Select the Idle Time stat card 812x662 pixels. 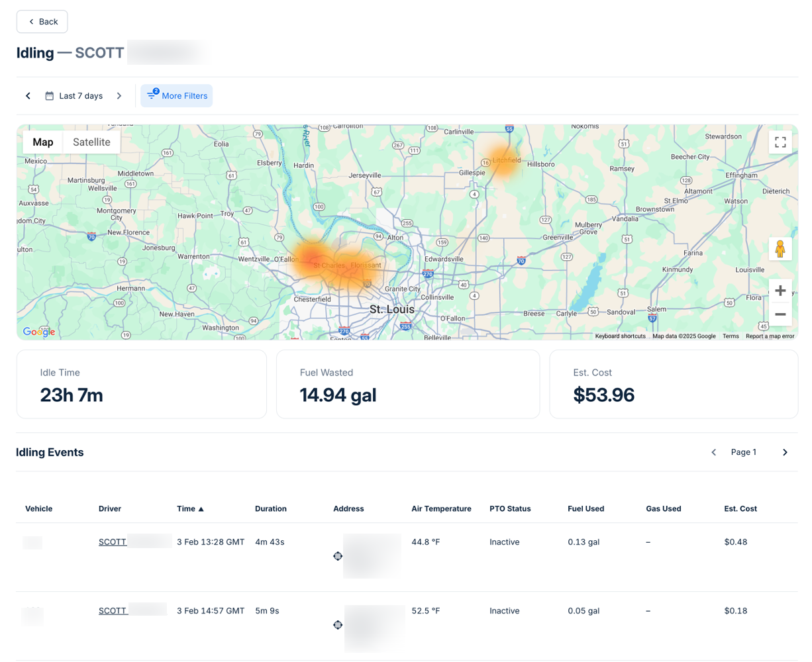point(142,384)
